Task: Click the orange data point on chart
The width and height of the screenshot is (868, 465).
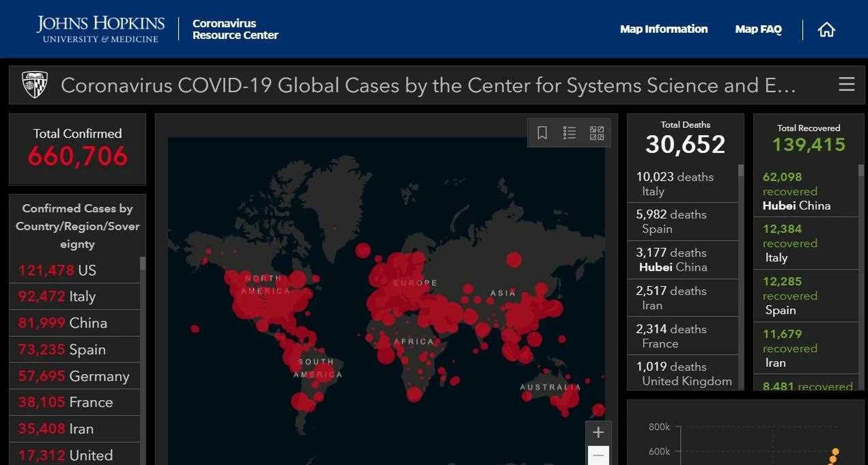Action: click(x=835, y=452)
